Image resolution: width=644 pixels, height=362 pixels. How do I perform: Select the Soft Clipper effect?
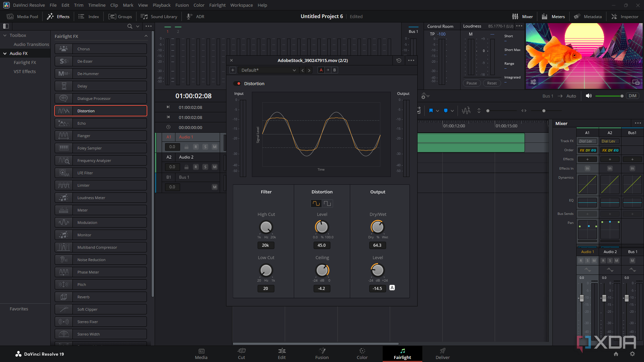tap(101, 309)
